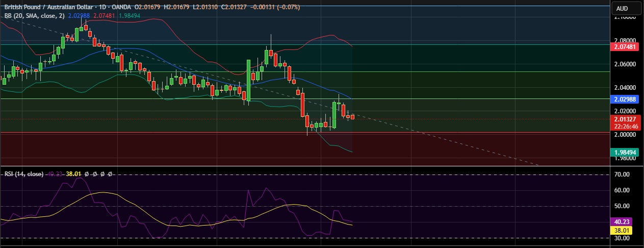Image resolution: width=644 pixels, height=248 pixels.
Task: Open the AUD currency selector
Action: [x=627, y=8]
